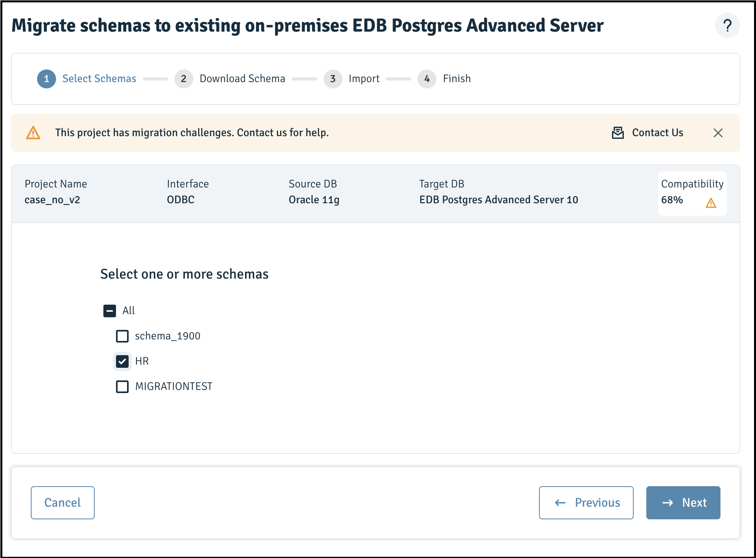Go to step 1 Select Schemas
The width and height of the screenshot is (756, 558).
click(86, 79)
